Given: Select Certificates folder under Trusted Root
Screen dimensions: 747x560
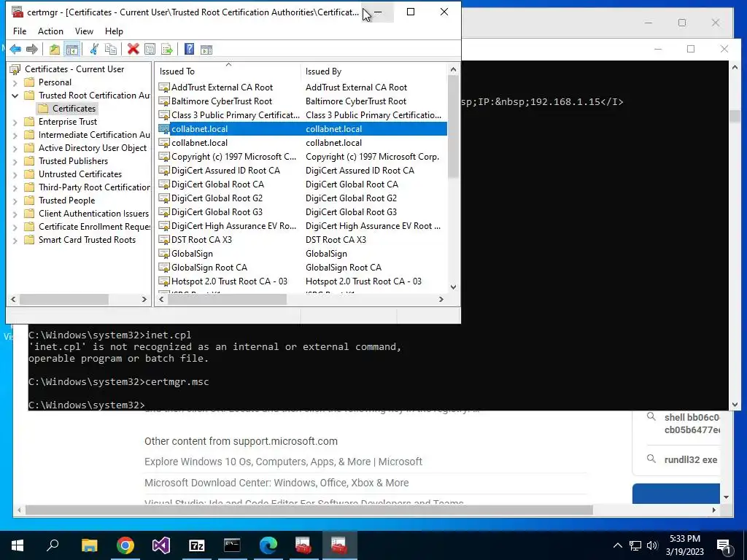Looking at the screenshot, I should 74,109.
